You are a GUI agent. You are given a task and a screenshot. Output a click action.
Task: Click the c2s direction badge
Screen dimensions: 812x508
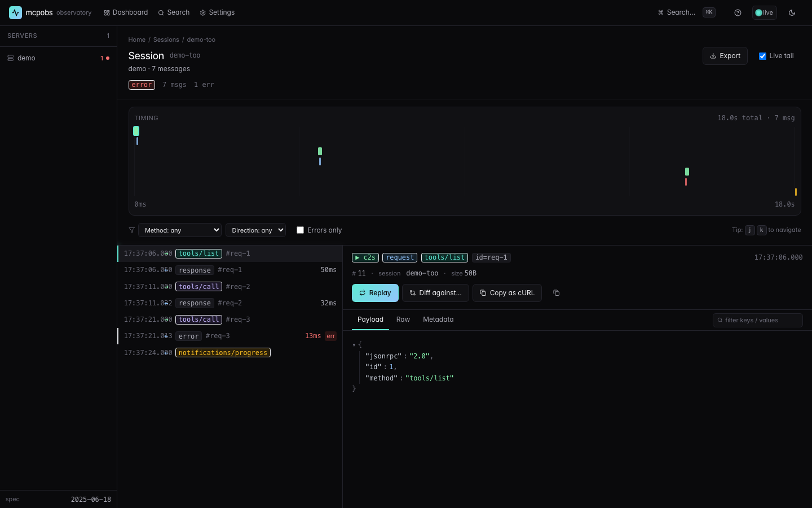(x=365, y=257)
